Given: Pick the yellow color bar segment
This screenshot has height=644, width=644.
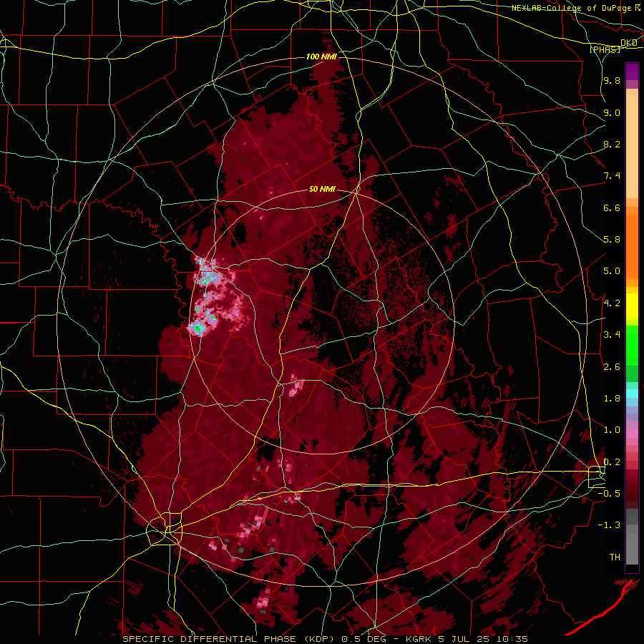Looking at the screenshot, I should coord(632,306).
